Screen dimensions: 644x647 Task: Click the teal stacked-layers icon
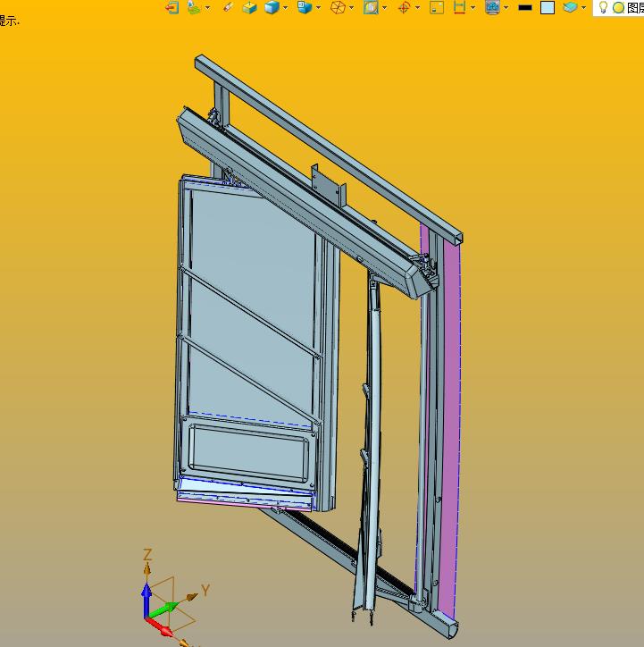pyautogui.click(x=570, y=7)
